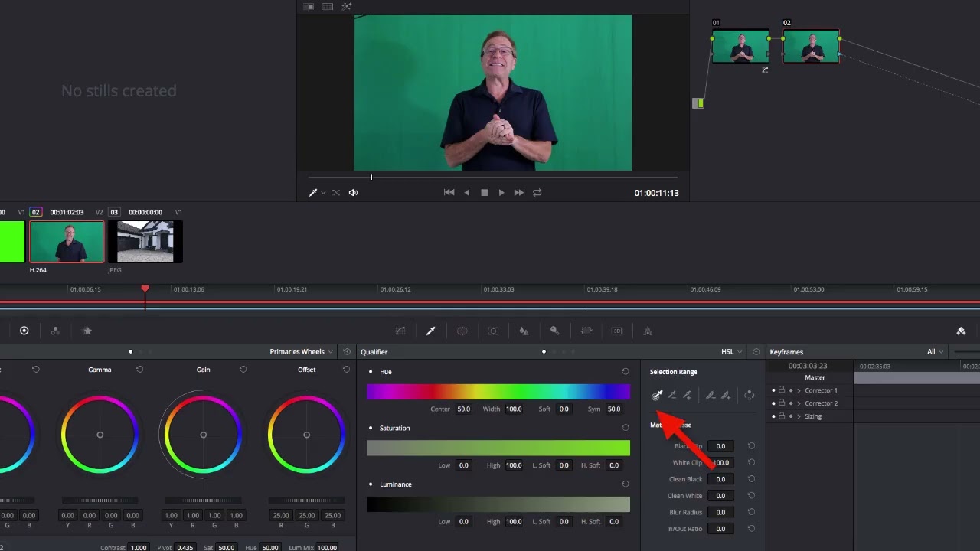Select the feather subtract tool

pyautogui.click(x=710, y=395)
